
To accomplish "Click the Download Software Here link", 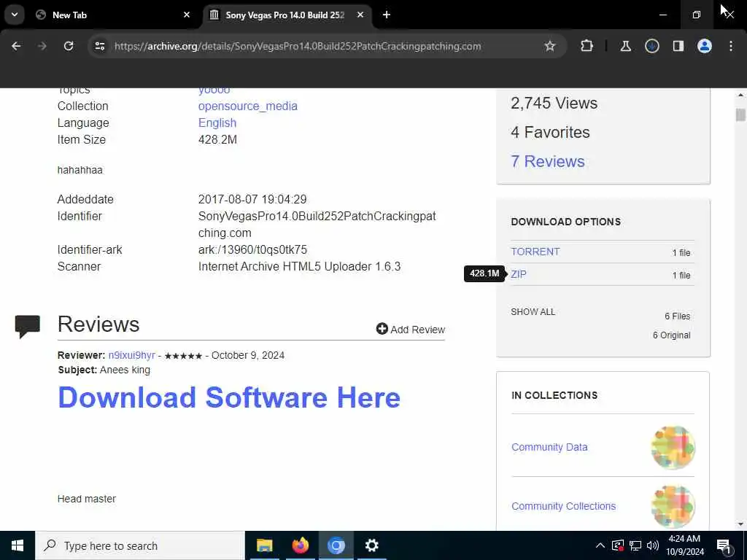I will (x=229, y=397).
